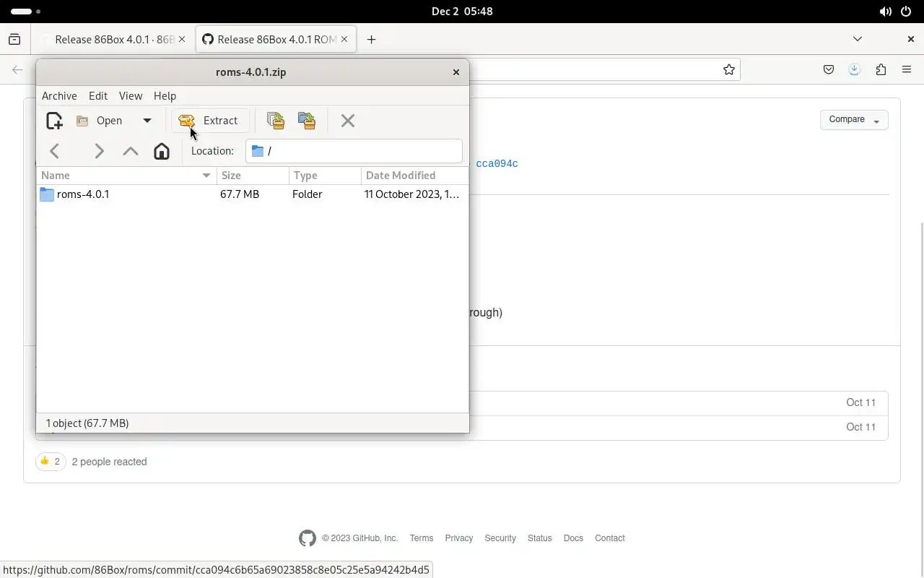
Task: Open GitHub Status footer link
Action: [539, 538]
